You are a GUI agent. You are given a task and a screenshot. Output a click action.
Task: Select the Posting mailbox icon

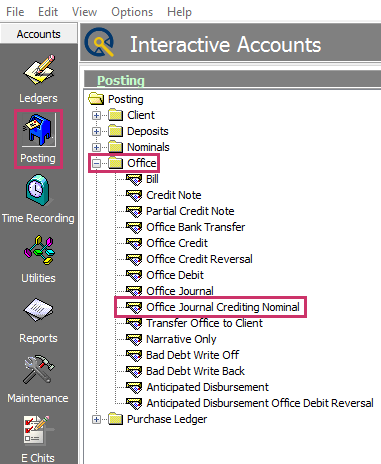(39, 130)
